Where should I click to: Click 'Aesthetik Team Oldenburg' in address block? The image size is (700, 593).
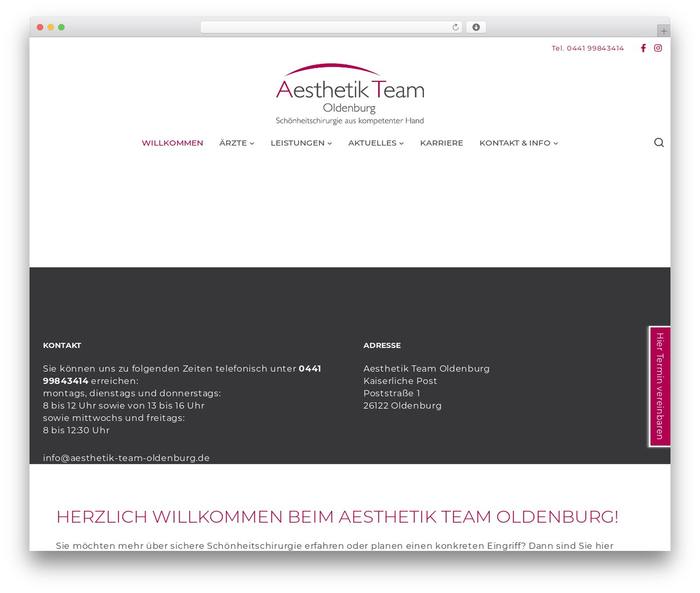coord(427,369)
